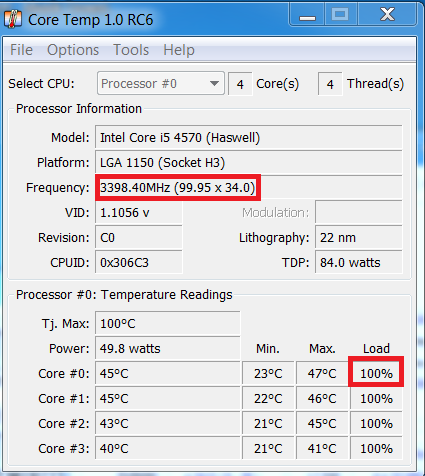Expand the Processor #0 dropdown arrow

214,83
